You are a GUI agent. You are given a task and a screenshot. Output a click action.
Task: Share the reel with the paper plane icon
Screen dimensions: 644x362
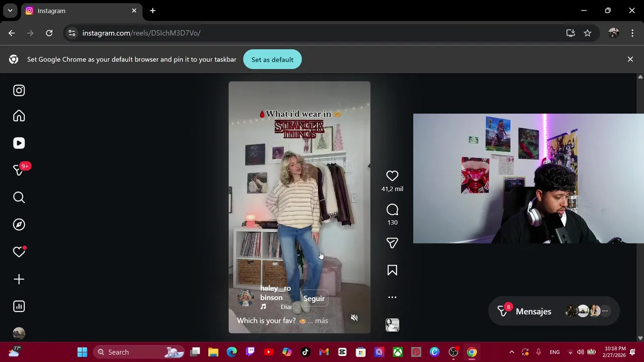click(x=392, y=243)
